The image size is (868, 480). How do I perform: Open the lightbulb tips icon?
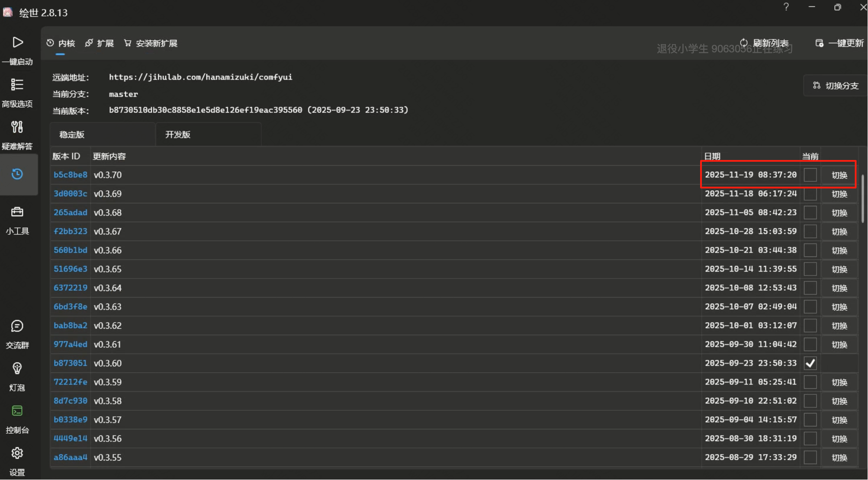point(17,368)
